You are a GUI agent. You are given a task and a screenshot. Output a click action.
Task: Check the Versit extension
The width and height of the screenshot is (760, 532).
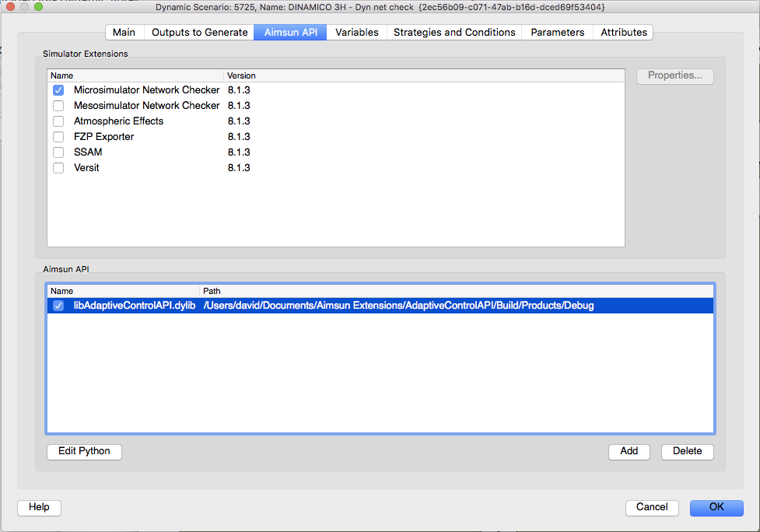point(58,167)
